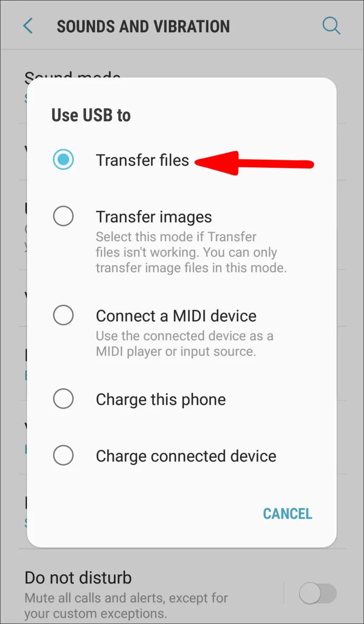Tap the back arrow in the header
Screen dimensions: 364x624
pyautogui.click(x=28, y=26)
